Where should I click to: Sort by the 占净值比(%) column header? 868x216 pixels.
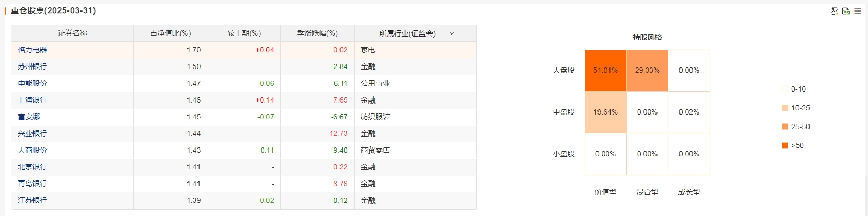coord(171,33)
